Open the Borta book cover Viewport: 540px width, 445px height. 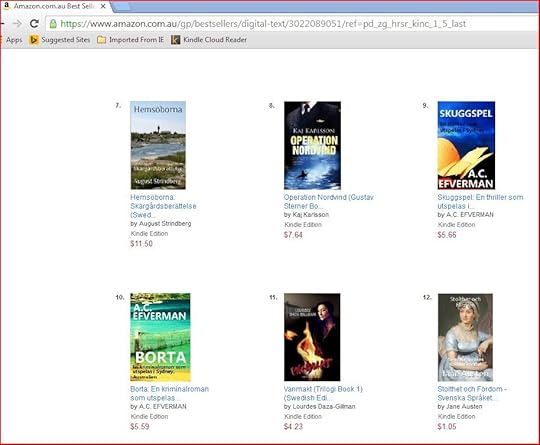pyautogui.click(x=160, y=337)
